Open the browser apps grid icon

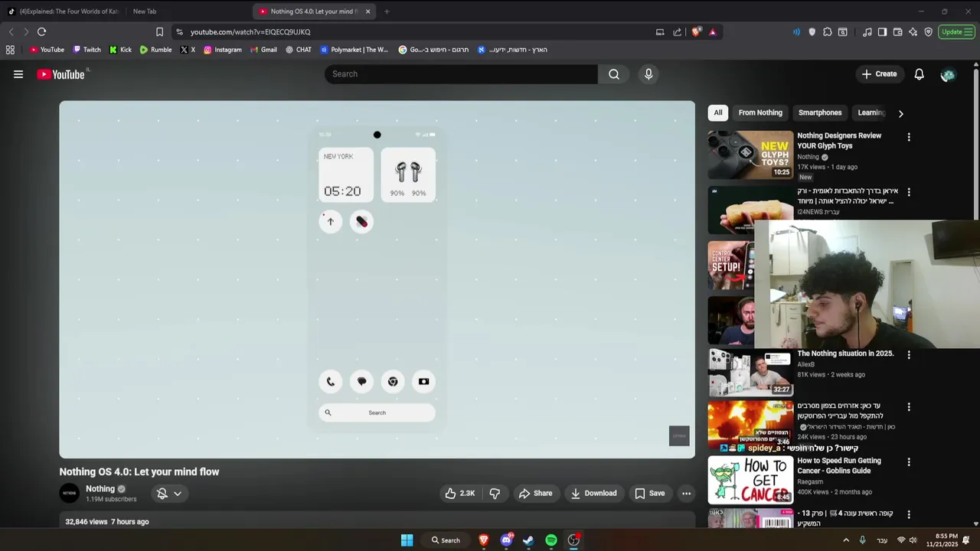tap(10, 50)
